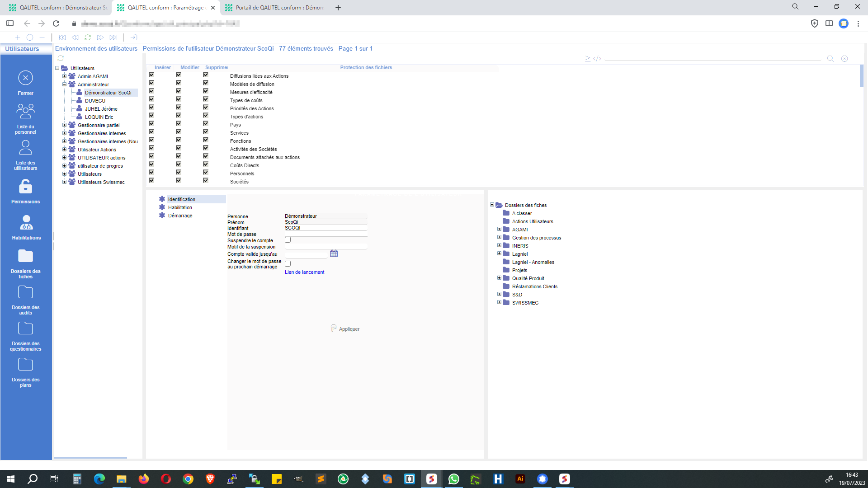The width and height of the screenshot is (868, 488).
Task: Expand the AGAMI folder
Action: point(499,229)
